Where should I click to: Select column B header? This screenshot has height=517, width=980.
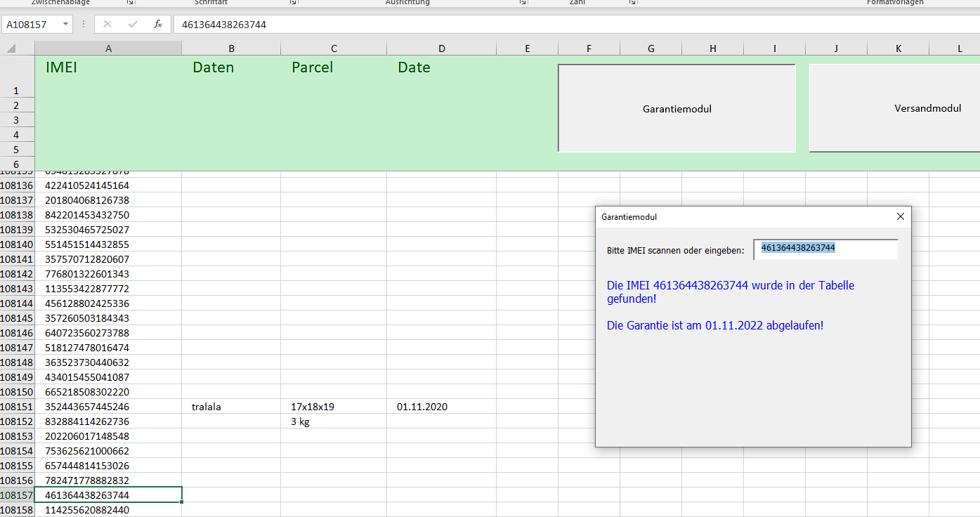coord(231,48)
